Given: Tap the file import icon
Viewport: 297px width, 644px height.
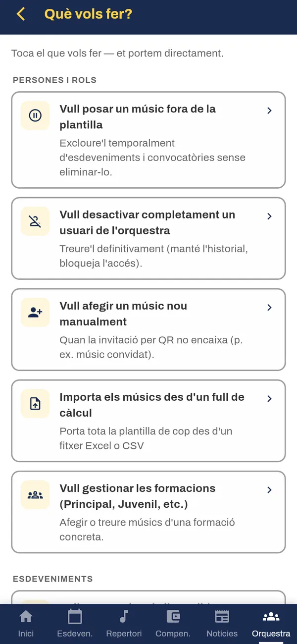Looking at the screenshot, I should coord(35,403).
